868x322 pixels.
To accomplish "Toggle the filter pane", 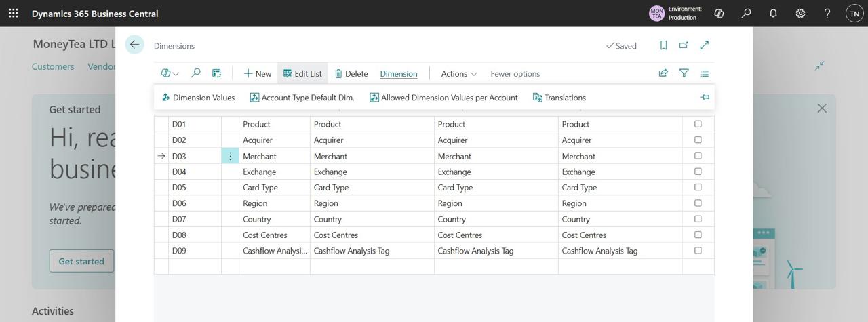I will click(684, 73).
